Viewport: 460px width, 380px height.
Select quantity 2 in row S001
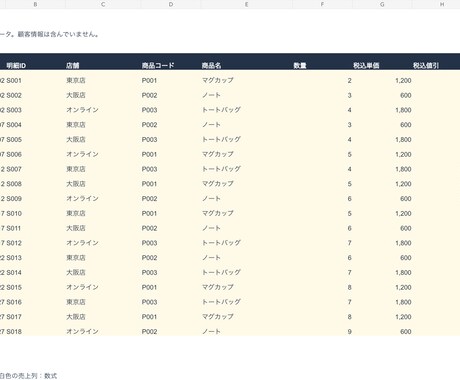[349, 80]
